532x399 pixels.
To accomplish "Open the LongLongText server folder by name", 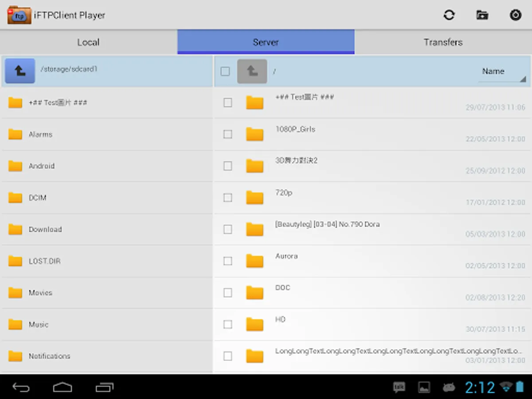I will click(399, 351).
